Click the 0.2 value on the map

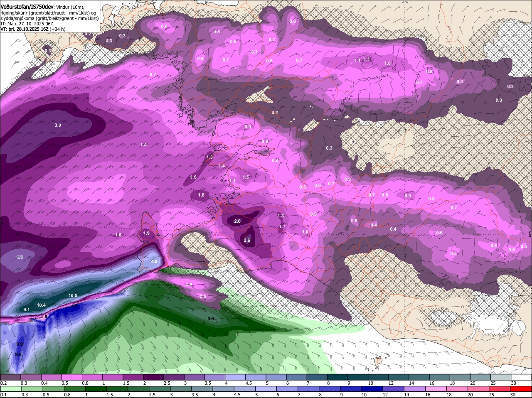(x=88, y=34)
